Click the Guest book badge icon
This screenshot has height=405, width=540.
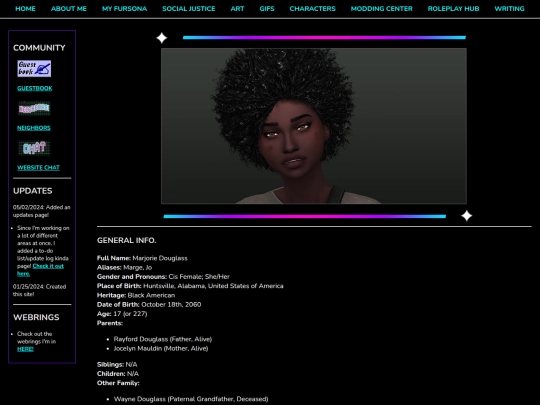coord(34,69)
